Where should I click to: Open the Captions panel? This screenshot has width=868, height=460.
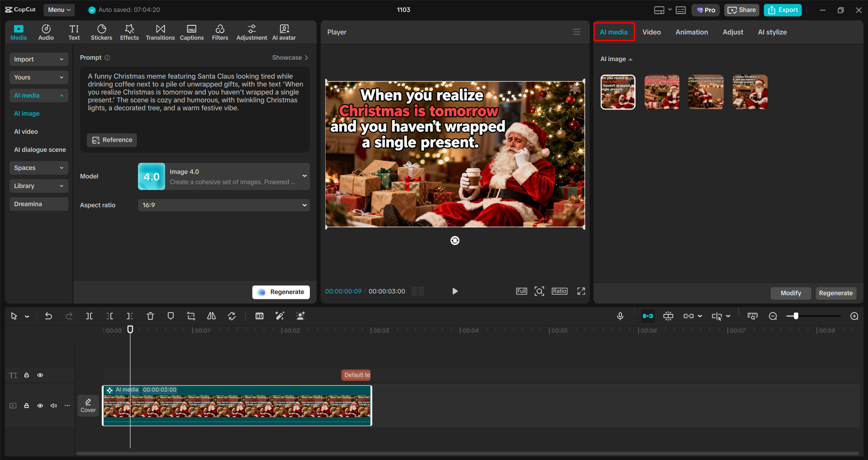pyautogui.click(x=191, y=32)
